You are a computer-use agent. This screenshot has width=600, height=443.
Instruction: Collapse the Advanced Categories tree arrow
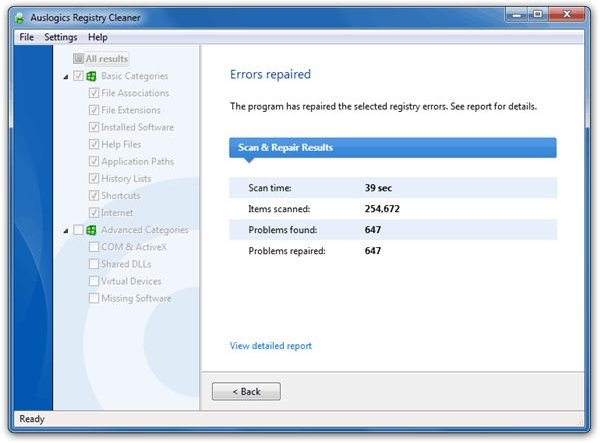(66, 231)
